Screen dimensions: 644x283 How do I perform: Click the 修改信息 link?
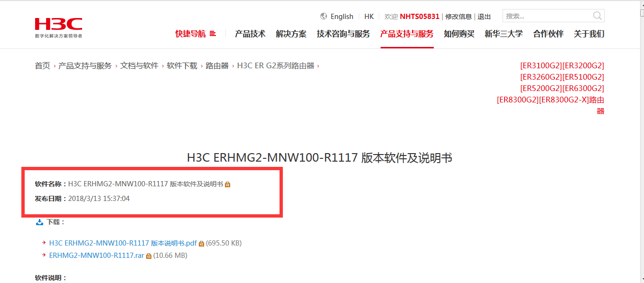458,17
